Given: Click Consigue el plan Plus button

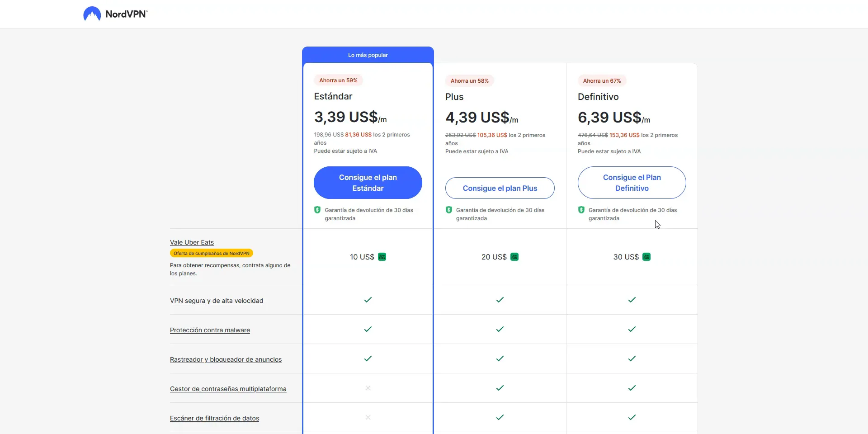Looking at the screenshot, I should click(500, 188).
